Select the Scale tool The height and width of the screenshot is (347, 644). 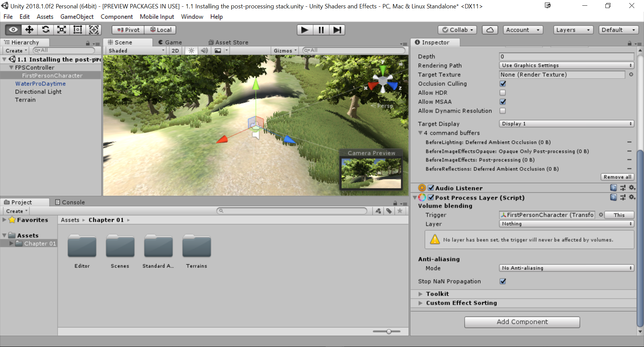(62, 30)
